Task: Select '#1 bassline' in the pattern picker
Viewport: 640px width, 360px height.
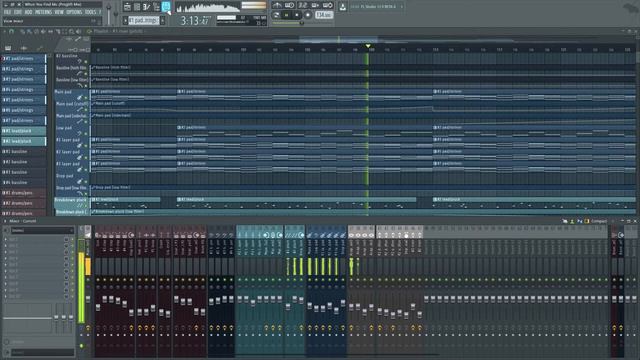Action: tap(23, 151)
